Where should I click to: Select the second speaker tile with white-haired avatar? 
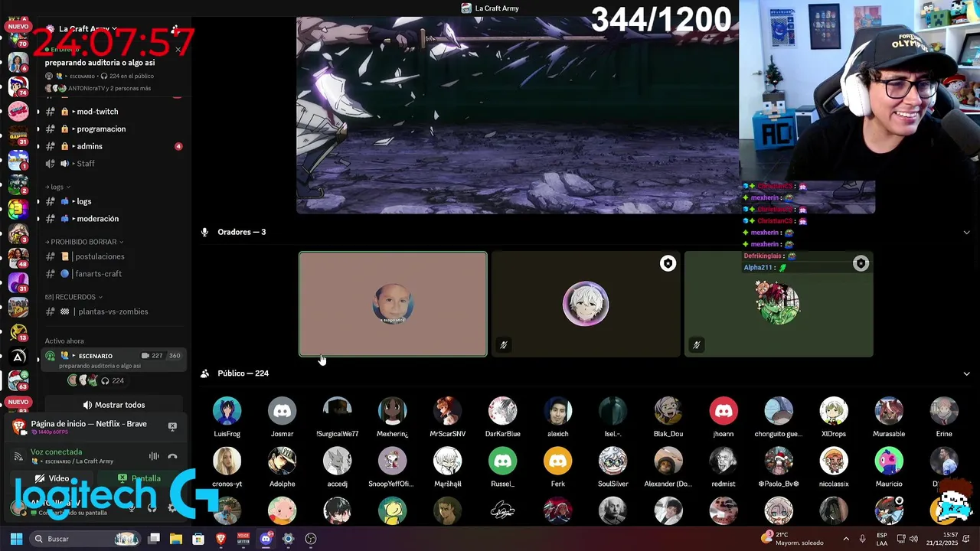coord(586,304)
